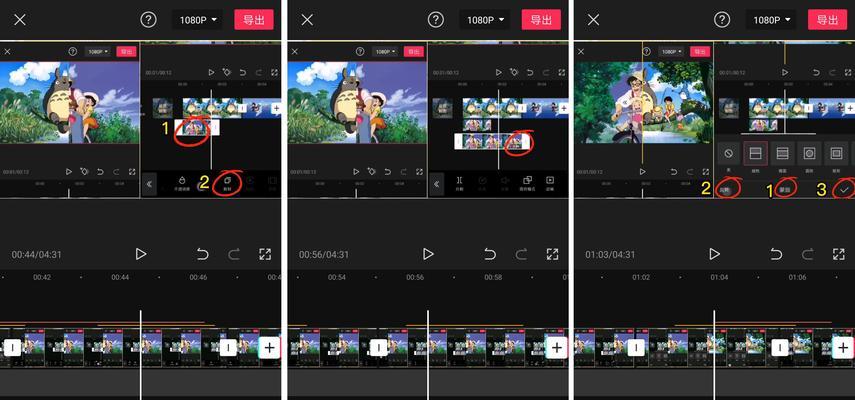Choose the mirror mask icon in the 01:03 preview

782,154
